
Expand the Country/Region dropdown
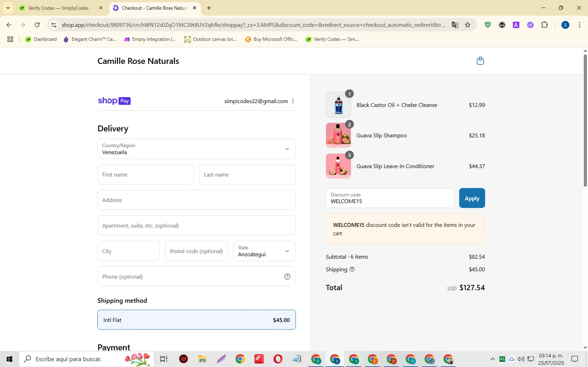pyautogui.click(x=196, y=149)
